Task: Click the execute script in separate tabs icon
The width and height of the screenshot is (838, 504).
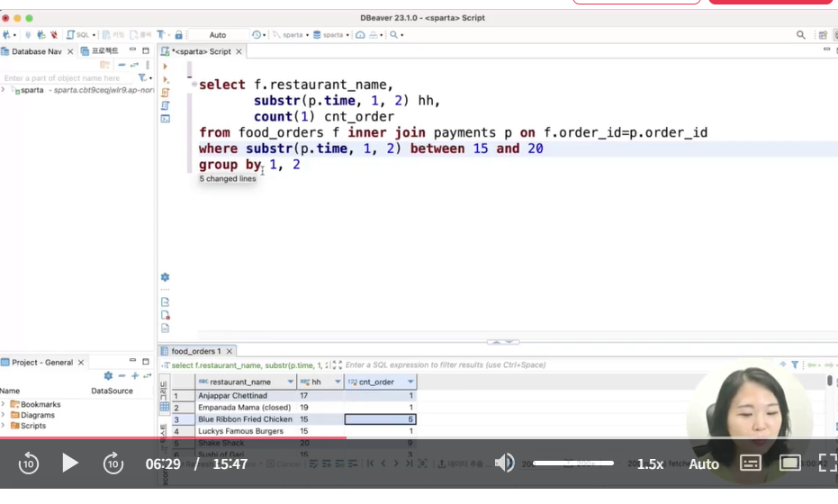Action: [166, 105]
